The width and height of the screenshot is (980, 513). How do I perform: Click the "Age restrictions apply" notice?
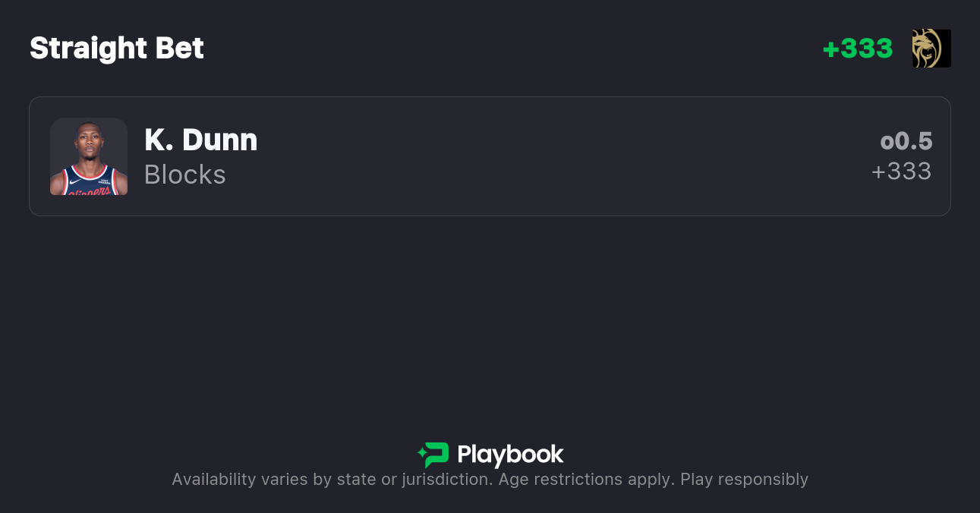(586, 480)
